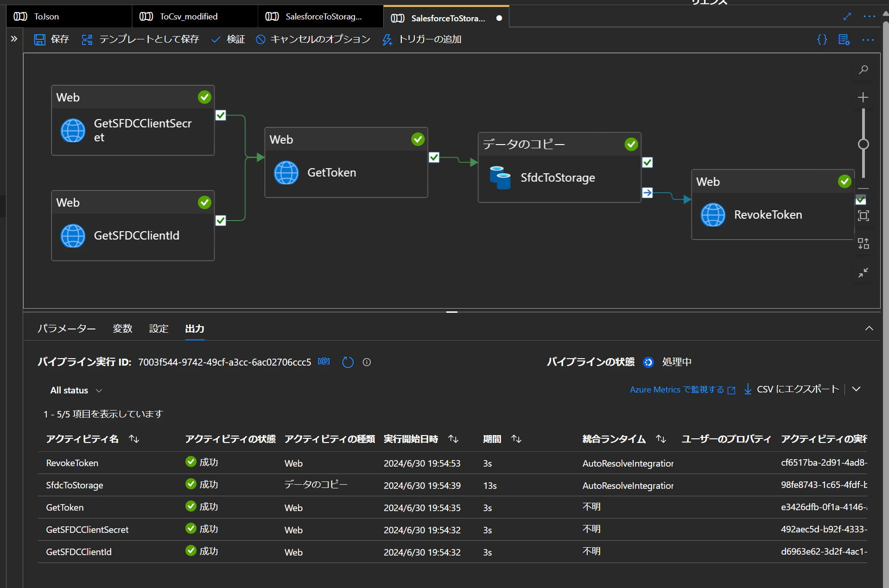Select the SfdcToStorage copy data icon

pyautogui.click(x=500, y=177)
